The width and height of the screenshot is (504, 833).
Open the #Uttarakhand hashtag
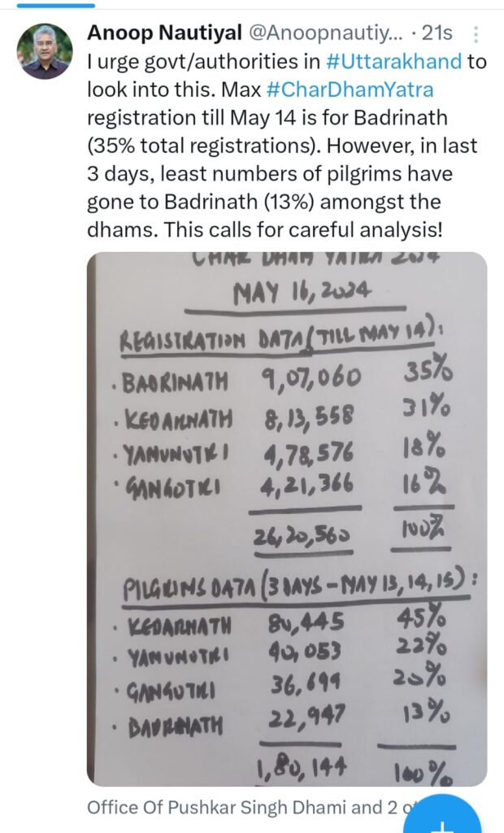pyautogui.click(x=393, y=62)
